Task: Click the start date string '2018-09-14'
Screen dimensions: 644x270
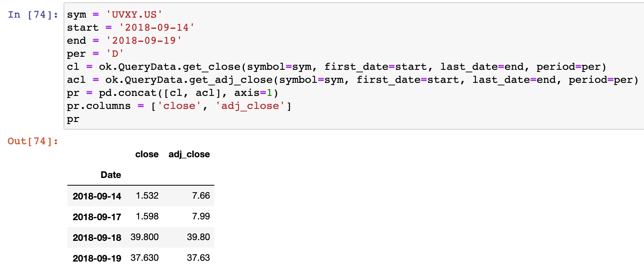Action: tap(157, 28)
